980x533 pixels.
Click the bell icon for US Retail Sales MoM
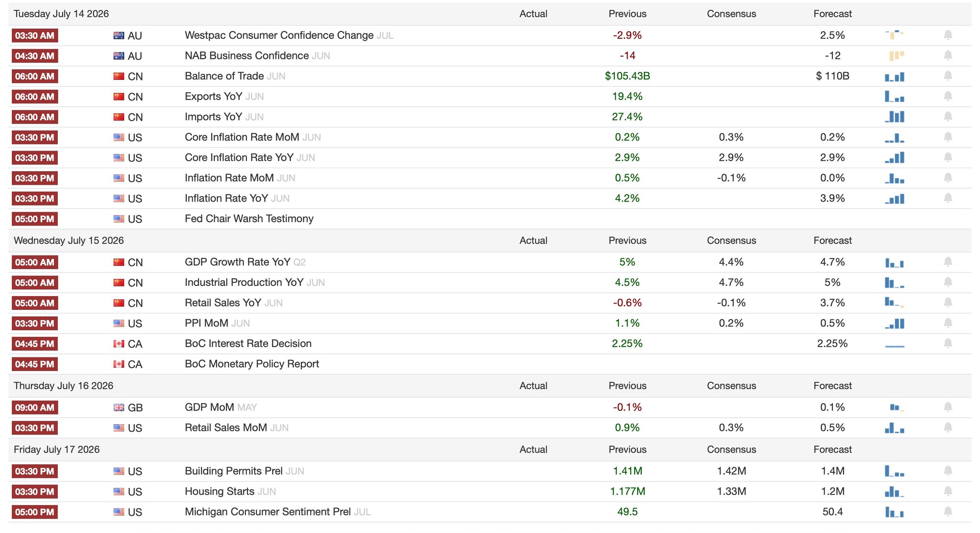[x=948, y=428]
